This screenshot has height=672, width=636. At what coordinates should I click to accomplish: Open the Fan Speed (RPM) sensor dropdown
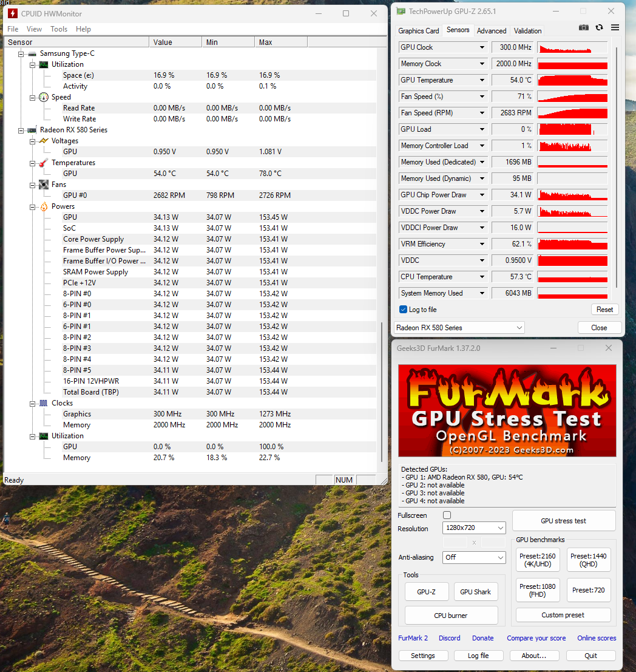tap(482, 113)
